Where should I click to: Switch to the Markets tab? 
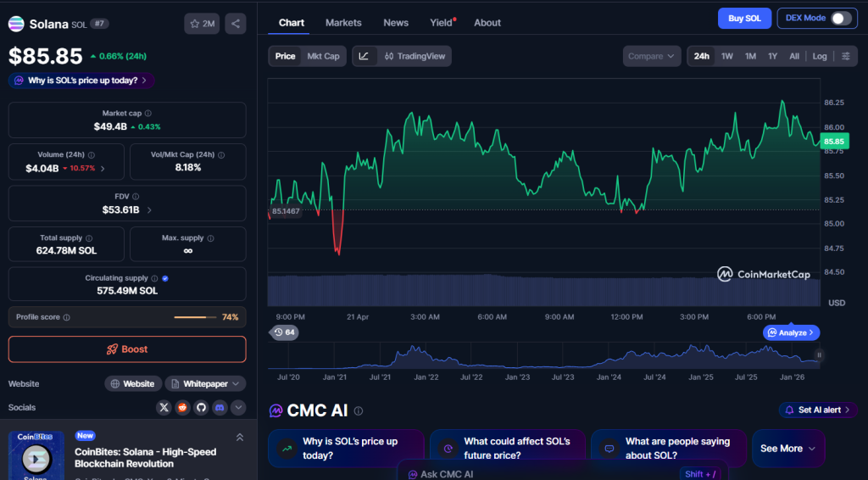tap(343, 23)
